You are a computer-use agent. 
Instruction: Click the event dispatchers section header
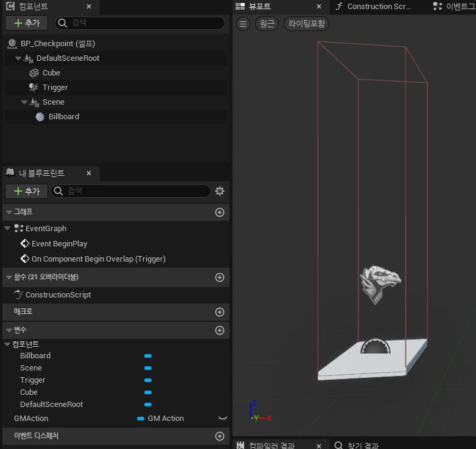[x=116, y=436]
